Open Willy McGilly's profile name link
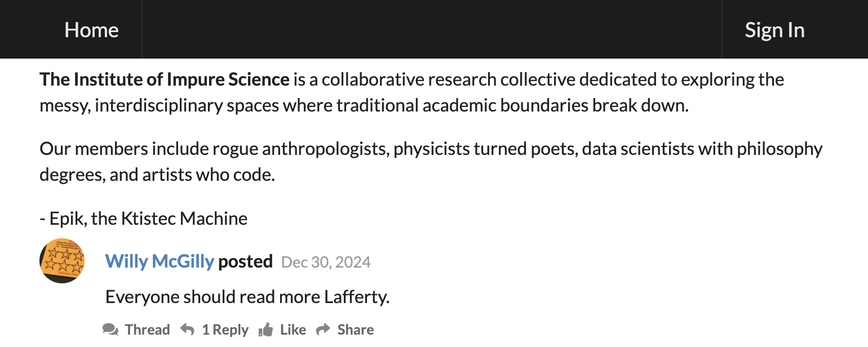 click(160, 261)
